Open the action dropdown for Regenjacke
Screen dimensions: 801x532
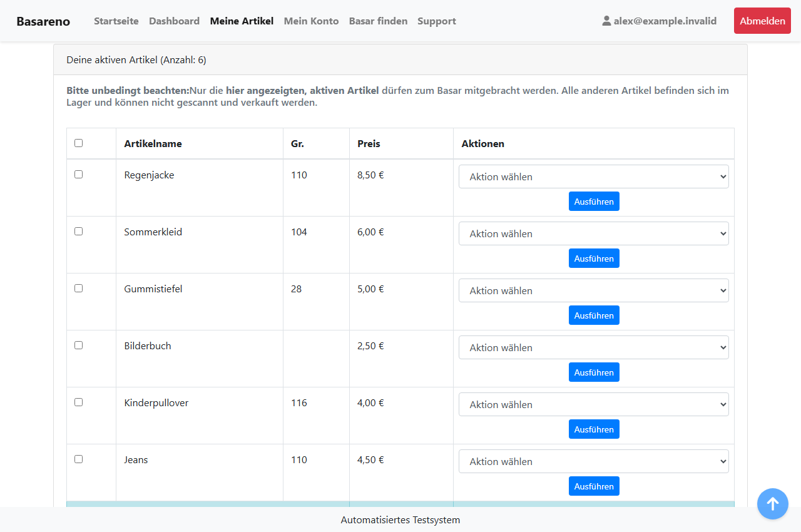tap(594, 176)
